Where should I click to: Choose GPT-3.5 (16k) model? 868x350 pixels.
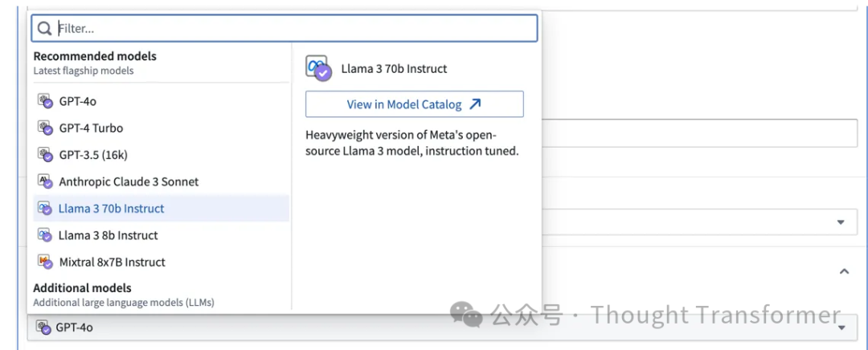click(161, 155)
